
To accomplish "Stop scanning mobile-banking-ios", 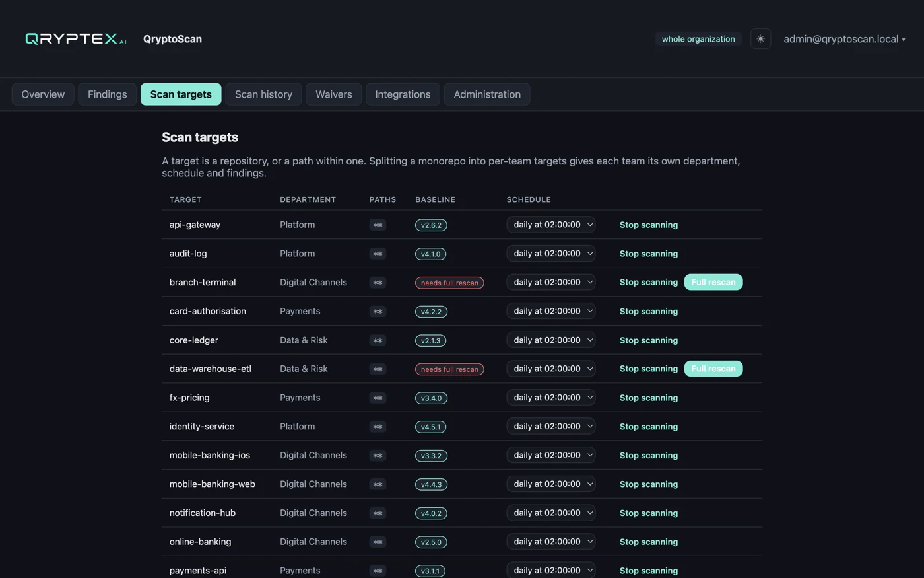I will (648, 455).
